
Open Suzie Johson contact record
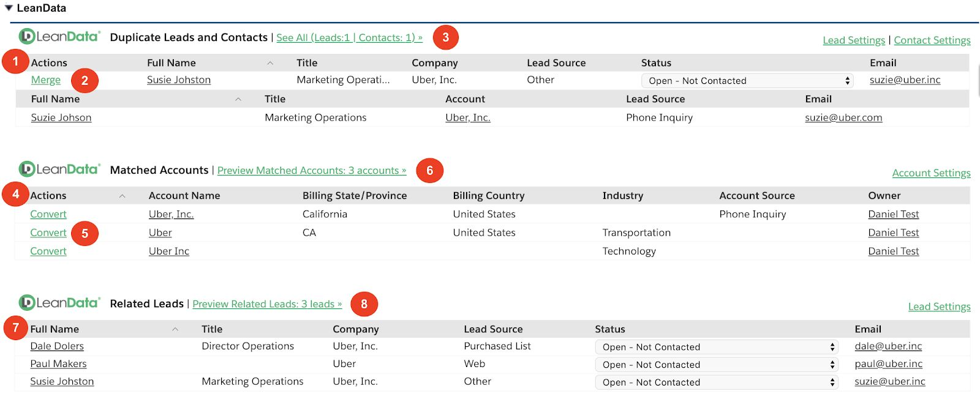click(x=61, y=117)
